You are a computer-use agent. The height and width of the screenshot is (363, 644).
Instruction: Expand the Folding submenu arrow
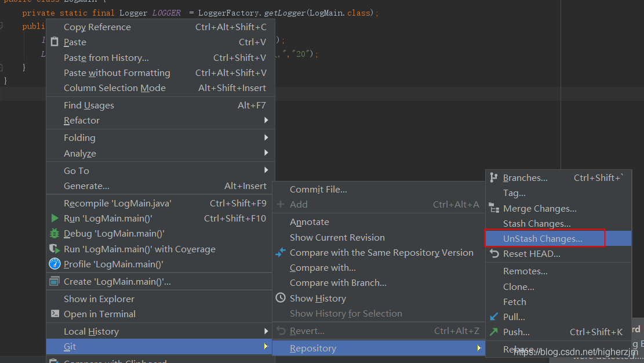(266, 137)
